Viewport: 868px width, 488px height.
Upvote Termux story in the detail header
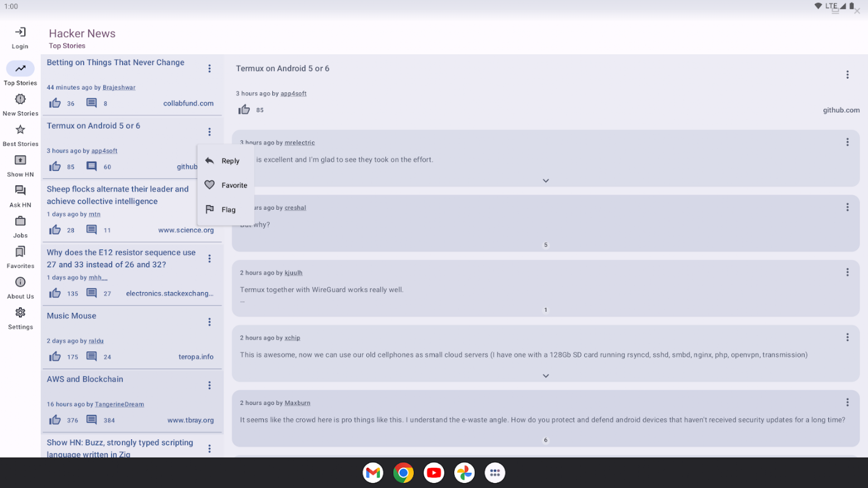tap(244, 110)
